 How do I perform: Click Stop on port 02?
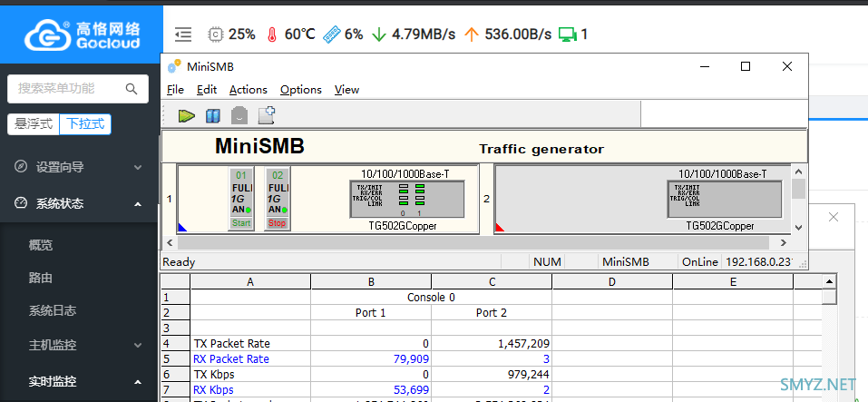[x=278, y=223]
